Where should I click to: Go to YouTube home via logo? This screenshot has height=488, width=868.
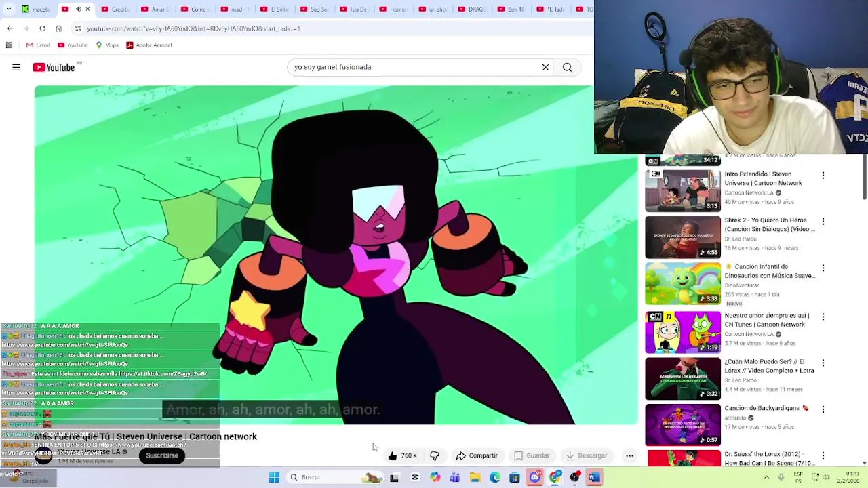coord(54,67)
